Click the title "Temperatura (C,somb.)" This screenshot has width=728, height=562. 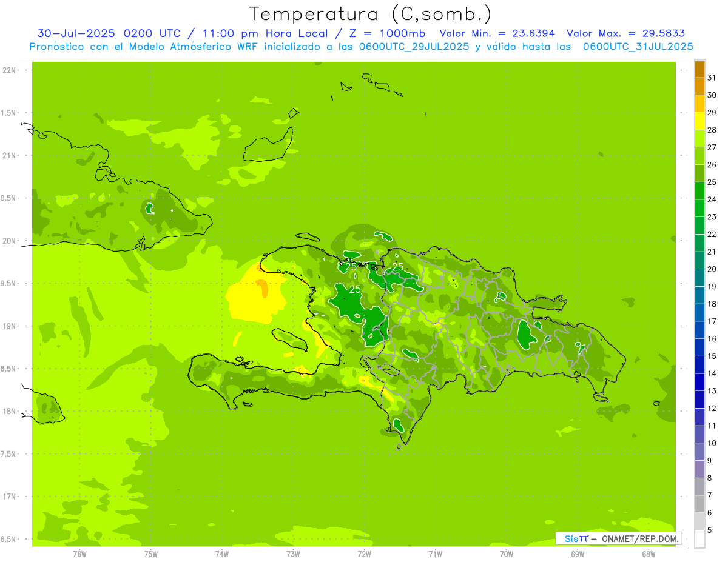pos(369,15)
